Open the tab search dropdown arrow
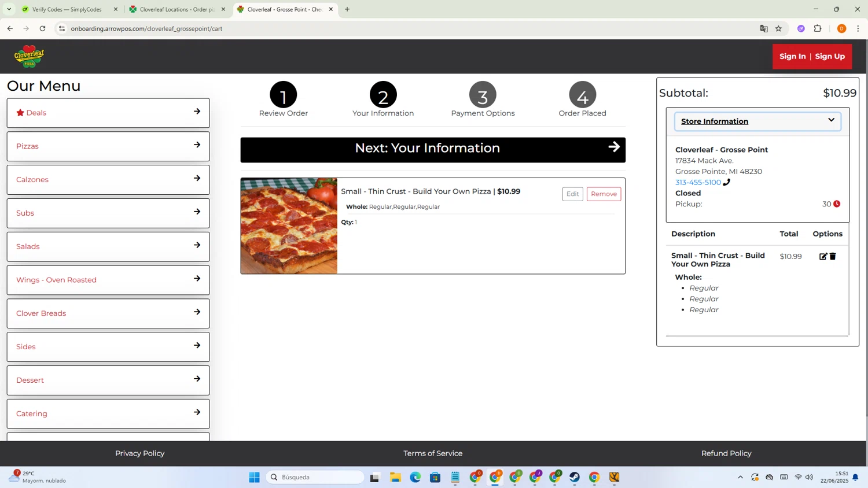This screenshot has width=868, height=488. click(x=9, y=9)
